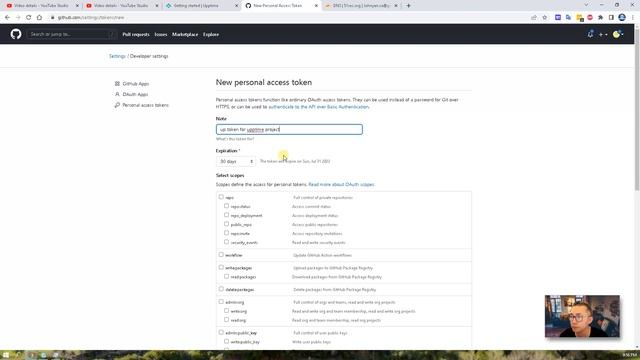Click the red extension icon in toolbar
The image size is (640, 360).
(x=590, y=18)
